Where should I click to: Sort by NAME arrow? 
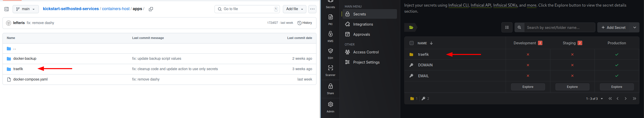point(431,43)
